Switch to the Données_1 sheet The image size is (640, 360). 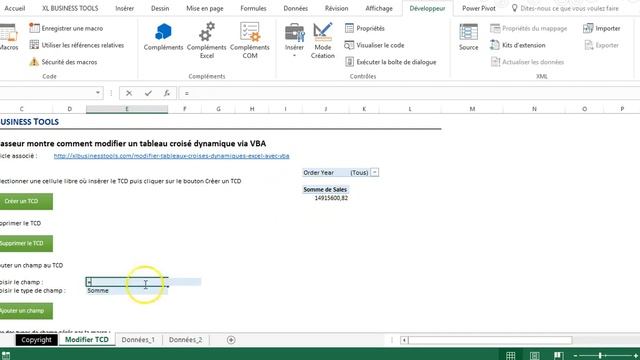click(x=138, y=340)
